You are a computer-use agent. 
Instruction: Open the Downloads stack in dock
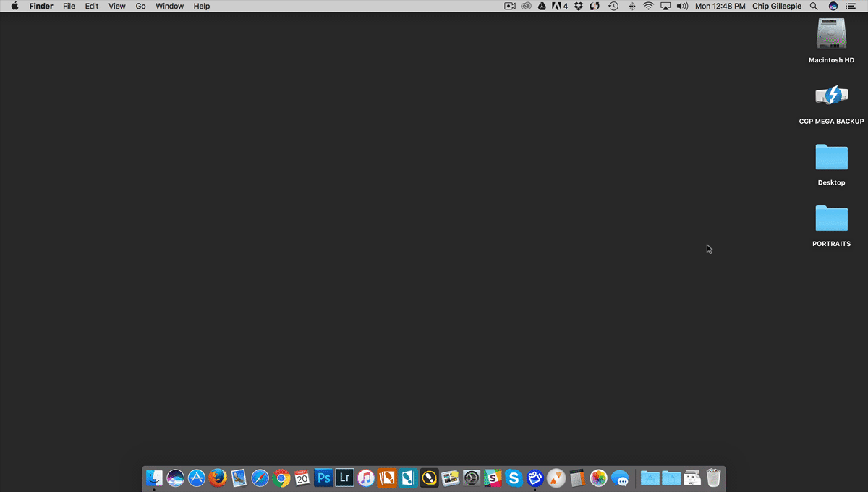[692, 478]
